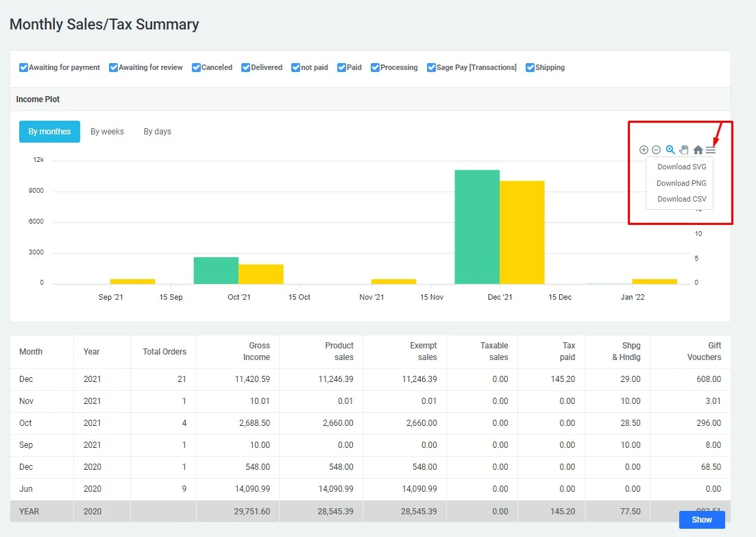Select the panning hand tool

pos(684,150)
